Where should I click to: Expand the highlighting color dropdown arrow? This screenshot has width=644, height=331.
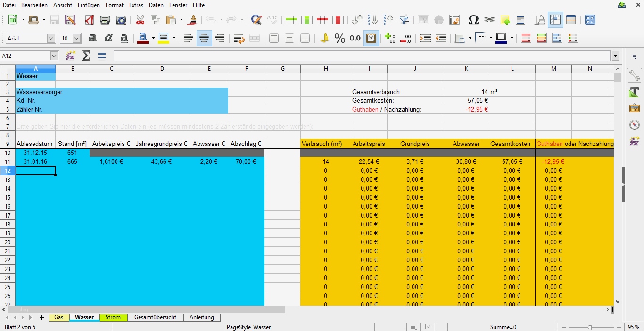174,38
